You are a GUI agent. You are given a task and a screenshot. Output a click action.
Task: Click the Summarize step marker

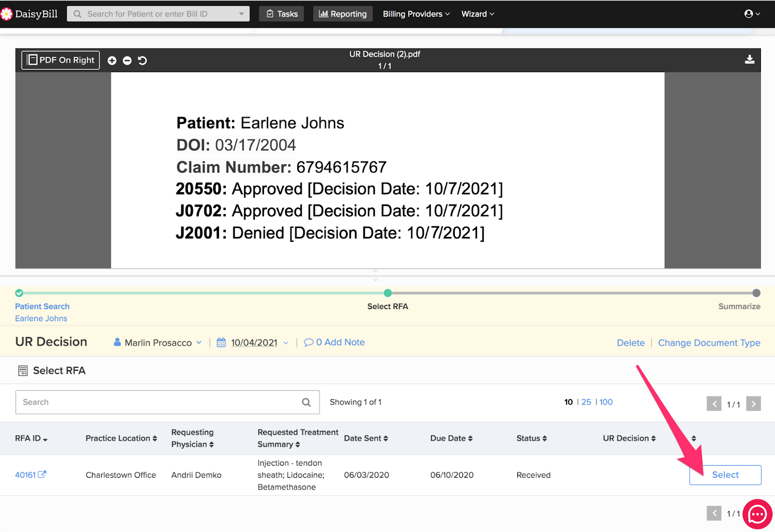(756, 293)
